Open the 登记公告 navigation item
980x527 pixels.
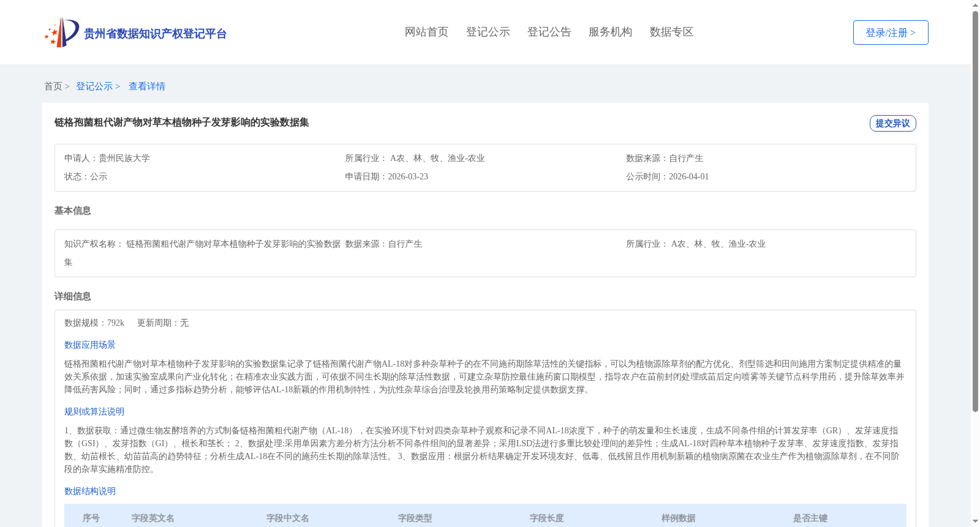pyautogui.click(x=549, y=32)
